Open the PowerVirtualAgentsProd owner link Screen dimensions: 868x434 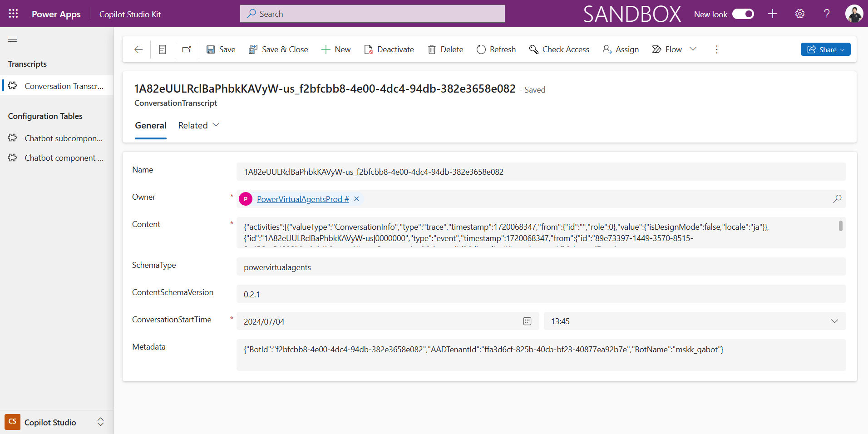tap(302, 199)
